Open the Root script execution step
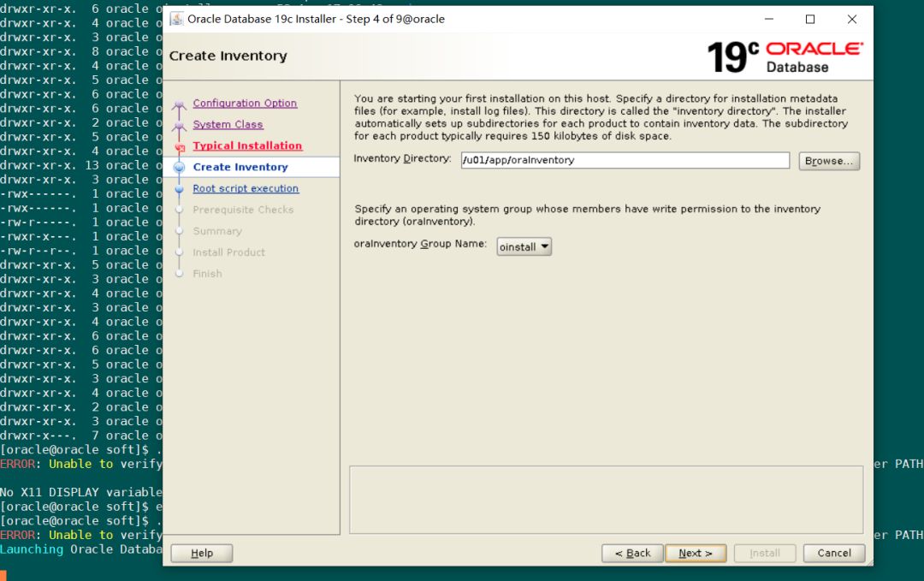The image size is (924, 581). click(x=246, y=188)
